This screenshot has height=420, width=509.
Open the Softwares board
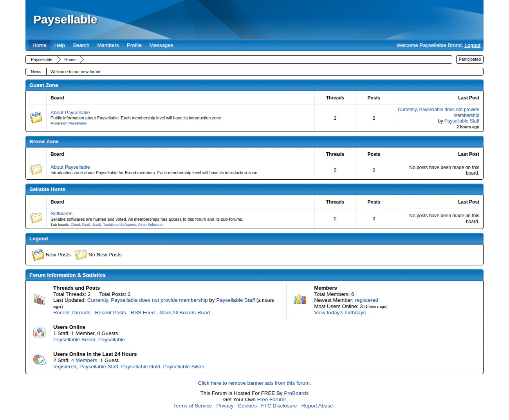point(61,214)
